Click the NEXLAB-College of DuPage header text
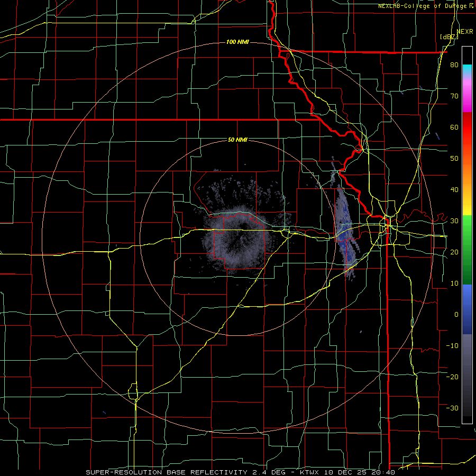 click(426, 6)
